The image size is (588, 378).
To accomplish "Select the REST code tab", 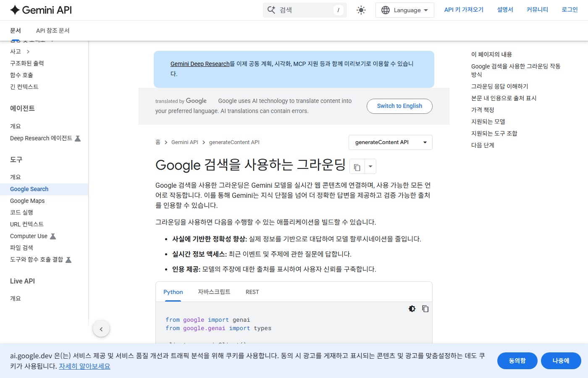I will tap(252, 292).
